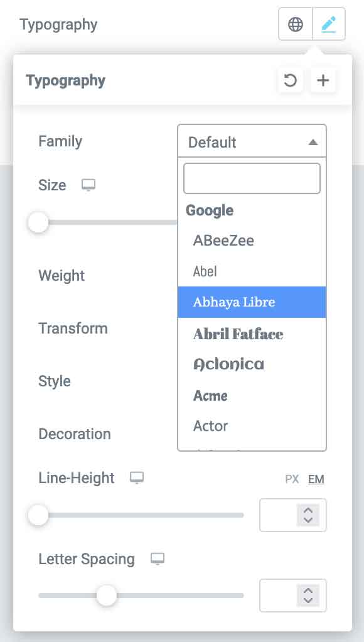
Task: Click the globe global fonts icon
Action: (296, 24)
